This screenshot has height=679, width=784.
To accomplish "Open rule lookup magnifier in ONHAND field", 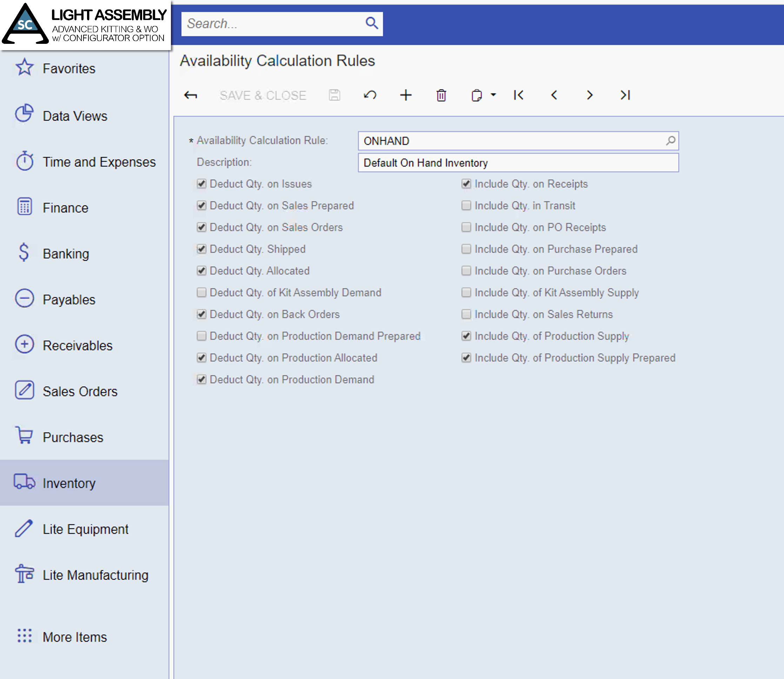I will 670,141.
